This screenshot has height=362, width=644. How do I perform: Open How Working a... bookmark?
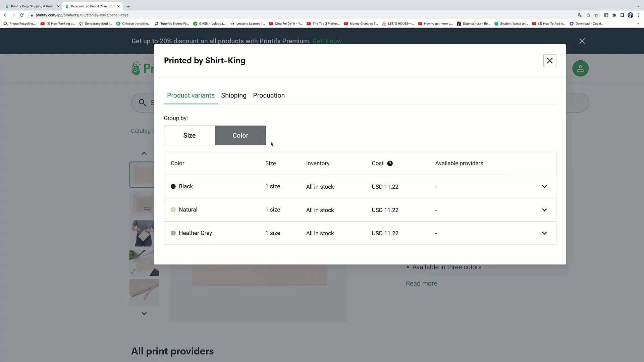(x=58, y=24)
